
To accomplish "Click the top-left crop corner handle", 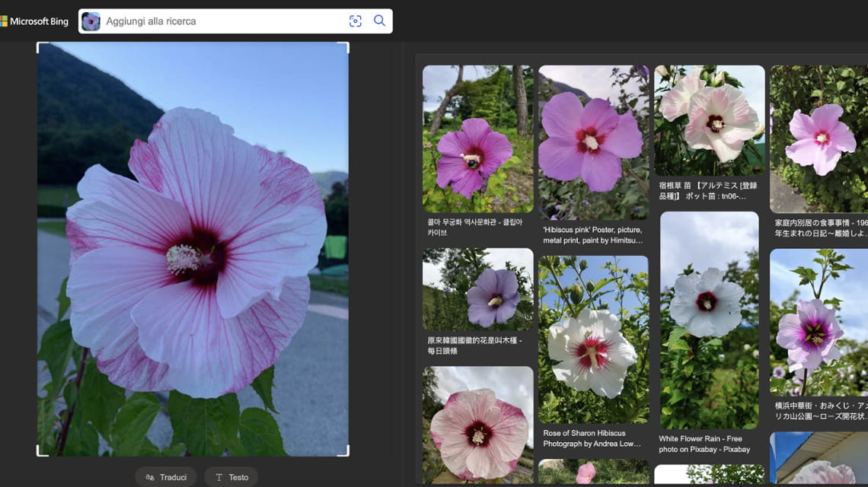I will 39,44.
